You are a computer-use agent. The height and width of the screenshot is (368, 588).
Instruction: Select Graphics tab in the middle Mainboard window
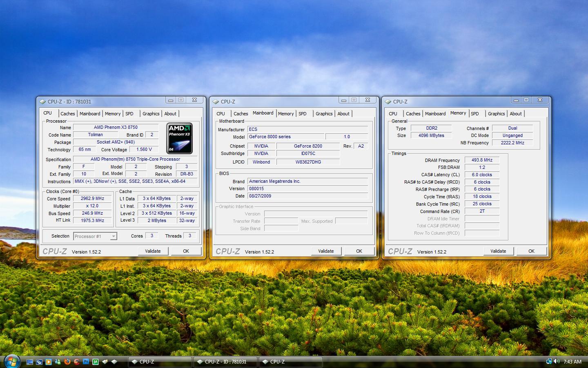[x=324, y=114]
